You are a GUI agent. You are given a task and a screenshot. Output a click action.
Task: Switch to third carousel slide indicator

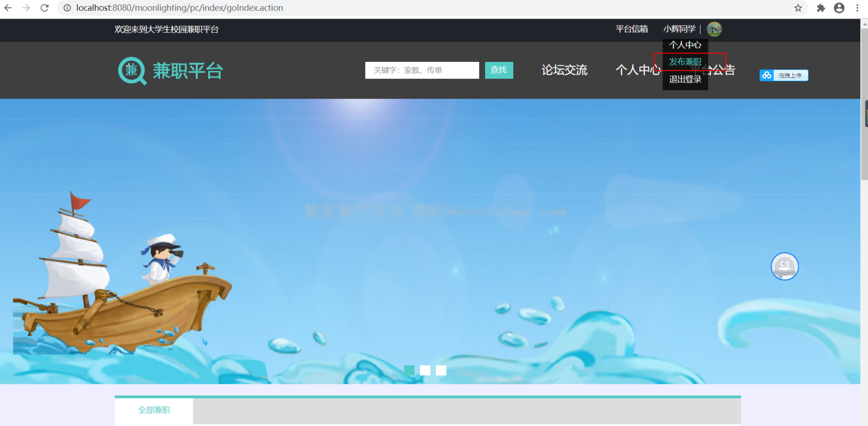click(x=441, y=370)
